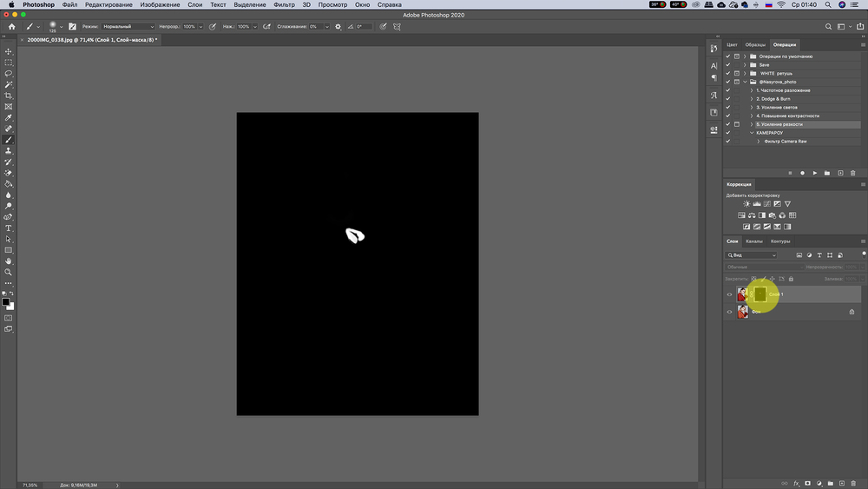
Task: Select the Horizontal Type tool
Action: (9, 228)
